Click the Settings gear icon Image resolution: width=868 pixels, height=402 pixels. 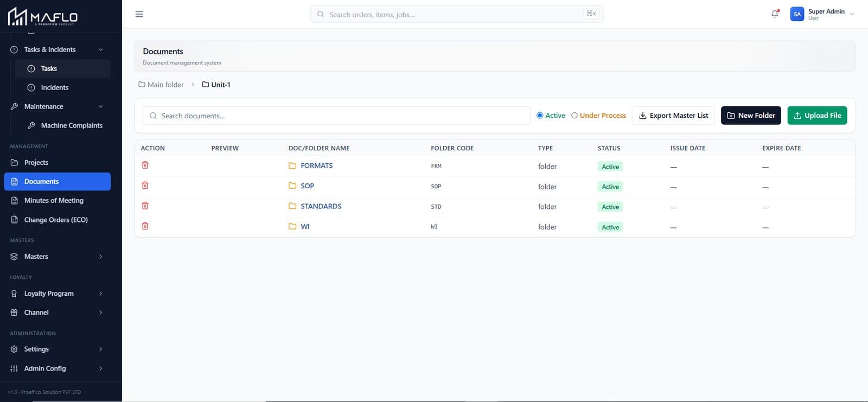pyautogui.click(x=14, y=349)
